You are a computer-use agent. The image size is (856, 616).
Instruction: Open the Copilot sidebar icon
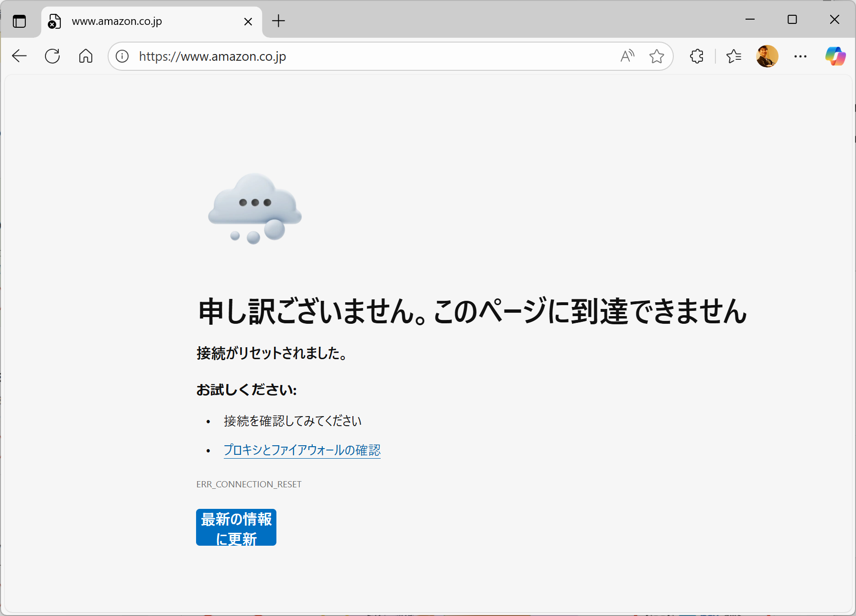point(835,56)
